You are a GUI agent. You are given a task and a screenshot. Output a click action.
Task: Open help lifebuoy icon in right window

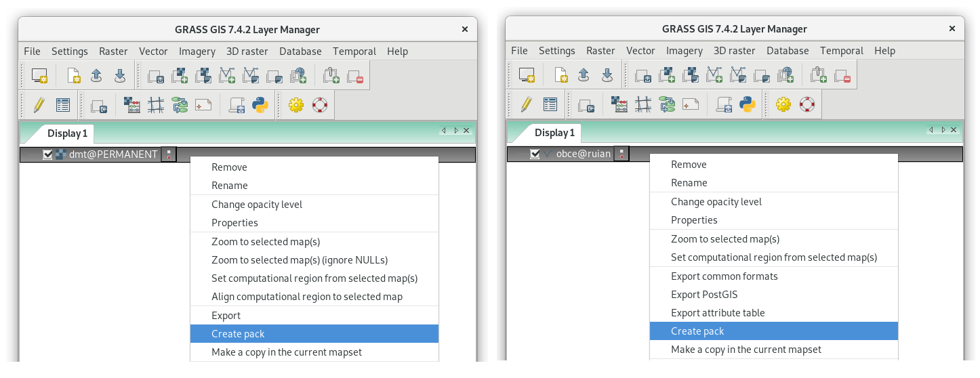(x=807, y=105)
